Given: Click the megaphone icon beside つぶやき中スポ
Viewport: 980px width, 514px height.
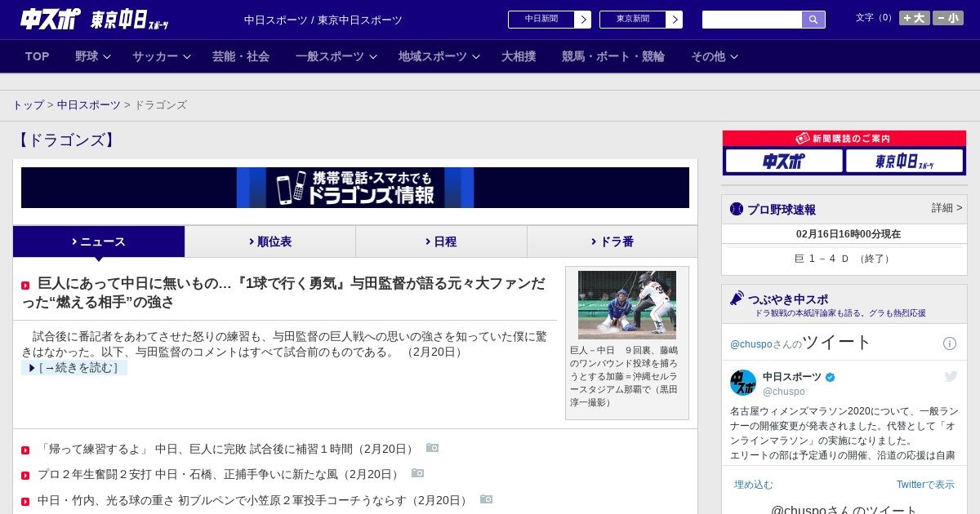Looking at the screenshot, I should pyautogui.click(x=737, y=298).
